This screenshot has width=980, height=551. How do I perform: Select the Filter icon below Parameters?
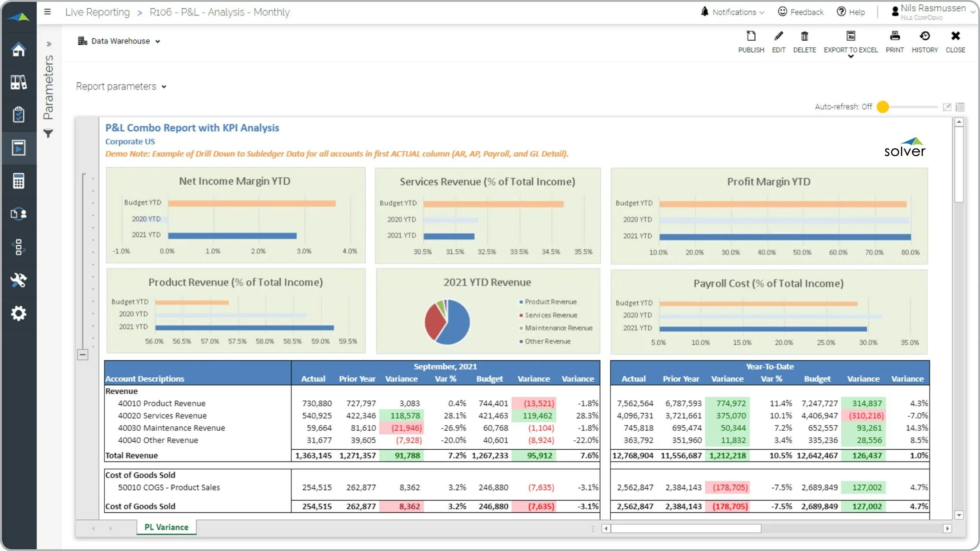coord(48,133)
